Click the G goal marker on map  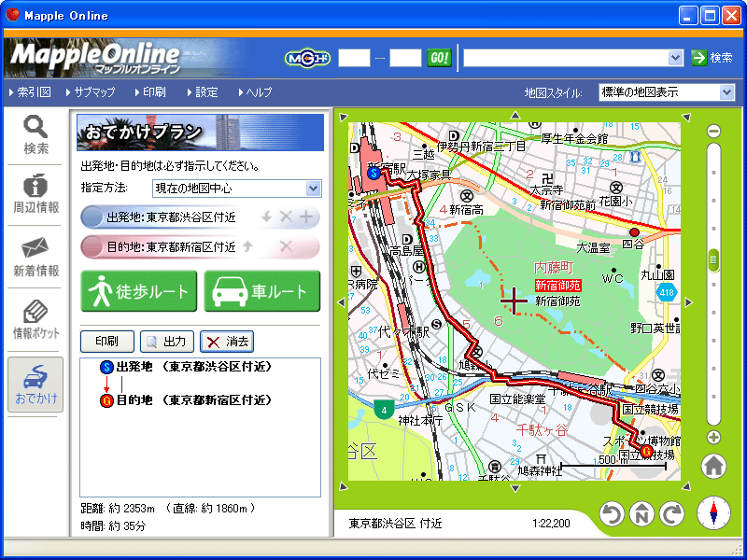coord(646,451)
